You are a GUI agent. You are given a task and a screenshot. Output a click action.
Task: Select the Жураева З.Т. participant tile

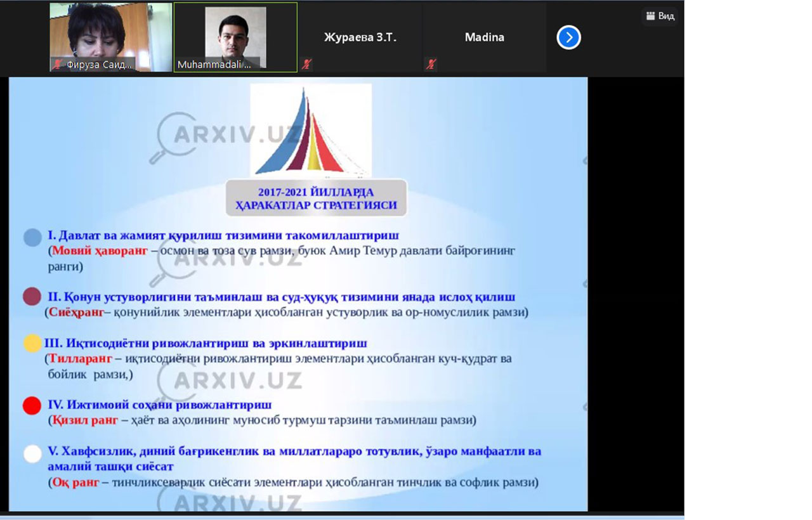click(x=360, y=37)
